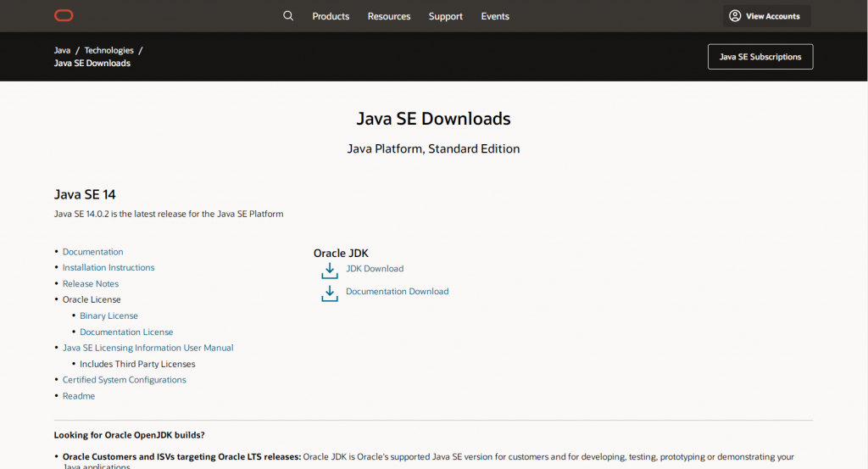
Task: Open the Resources menu
Action: point(388,16)
